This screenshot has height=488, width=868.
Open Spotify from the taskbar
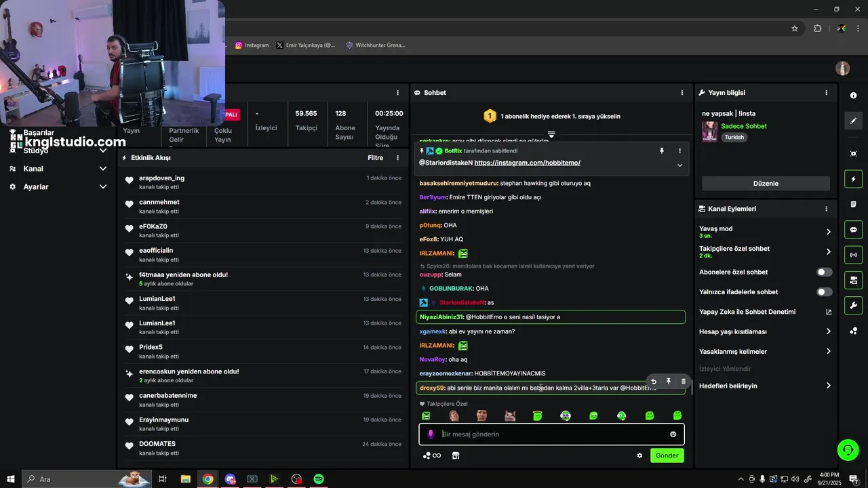pyautogui.click(x=319, y=479)
